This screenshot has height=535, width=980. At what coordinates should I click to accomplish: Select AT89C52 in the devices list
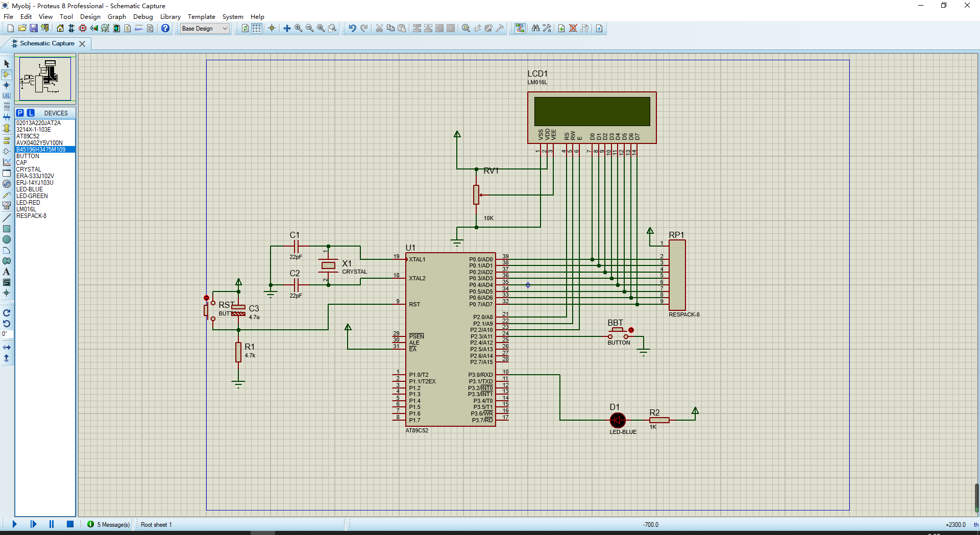click(x=45, y=136)
